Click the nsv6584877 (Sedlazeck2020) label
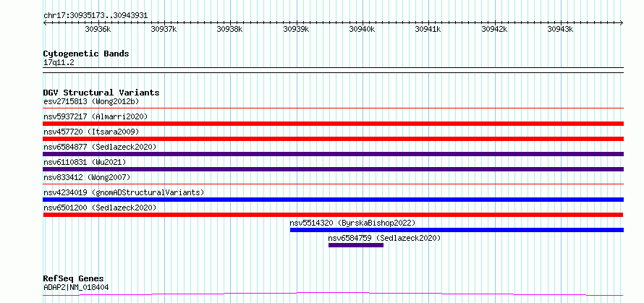Image resolution: width=644 pixels, height=303 pixels. pos(100,147)
